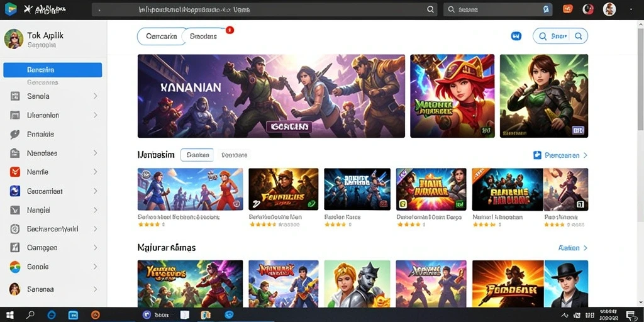Click the blue Cocamiest sidebar icon

(15, 191)
